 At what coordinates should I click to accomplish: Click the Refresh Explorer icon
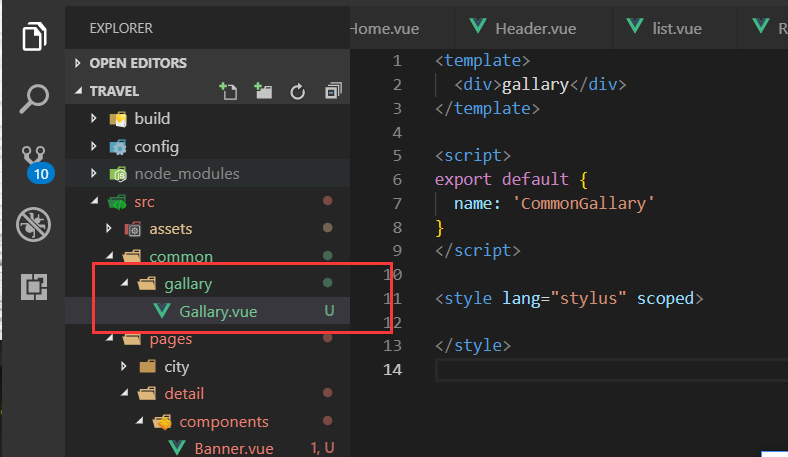(x=298, y=92)
